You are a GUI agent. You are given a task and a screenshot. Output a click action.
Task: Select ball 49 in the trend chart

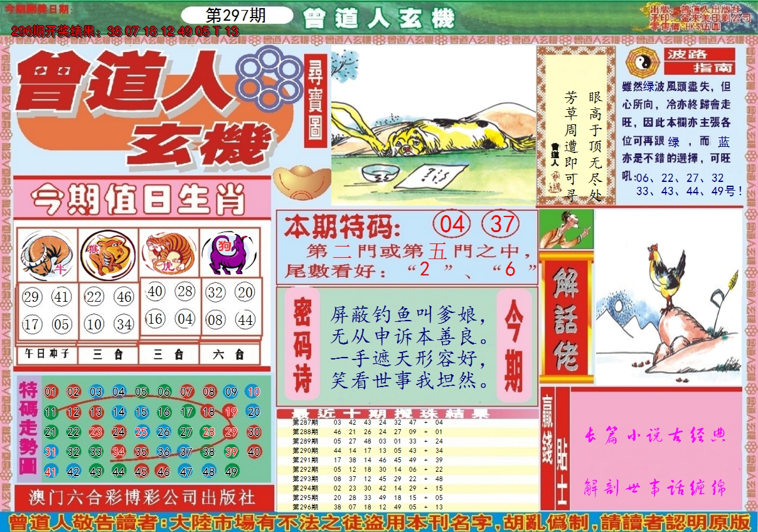point(231,472)
